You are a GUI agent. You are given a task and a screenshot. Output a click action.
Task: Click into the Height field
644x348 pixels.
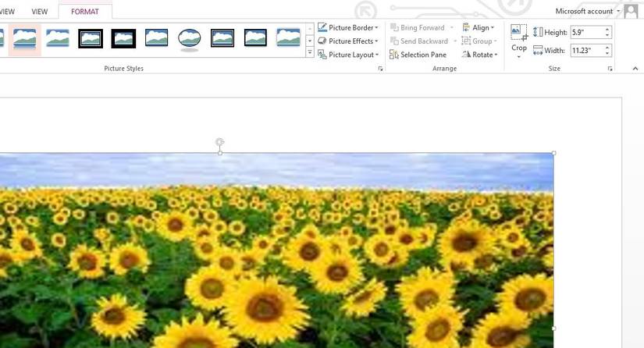(586, 32)
